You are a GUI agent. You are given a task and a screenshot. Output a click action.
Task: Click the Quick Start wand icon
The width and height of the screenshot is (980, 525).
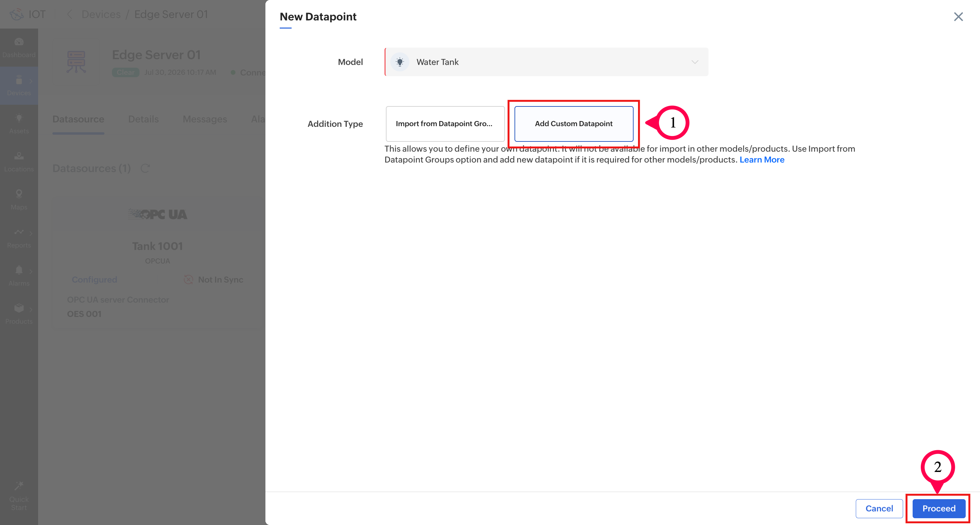[x=19, y=486]
